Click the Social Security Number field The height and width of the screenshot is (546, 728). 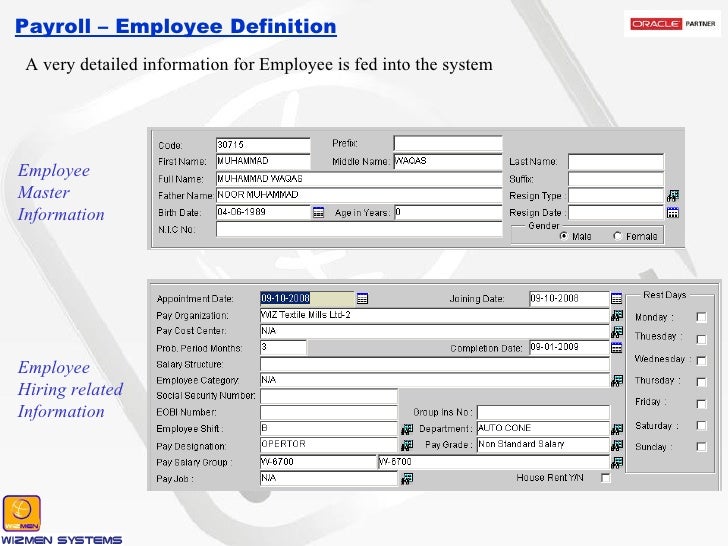point(329,396)
